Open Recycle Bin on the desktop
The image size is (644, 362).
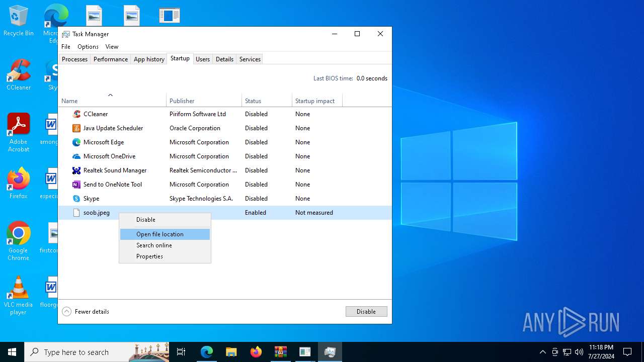(x=19, y=21)
